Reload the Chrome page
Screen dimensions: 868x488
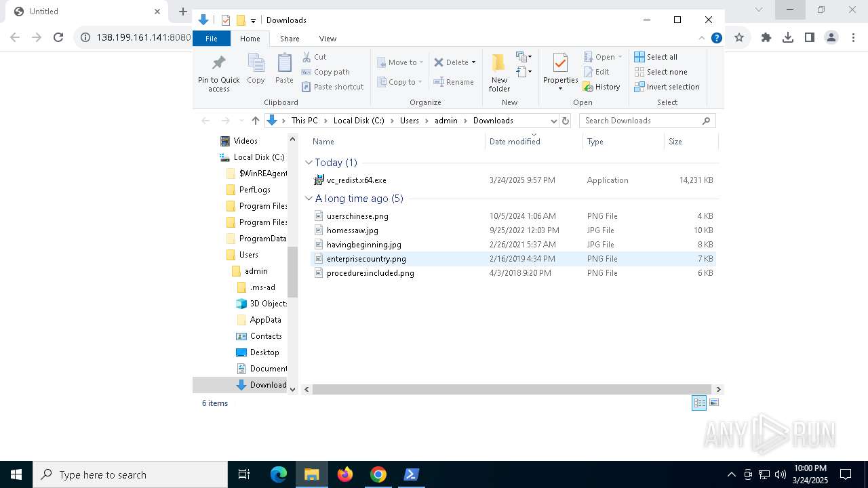58,38
